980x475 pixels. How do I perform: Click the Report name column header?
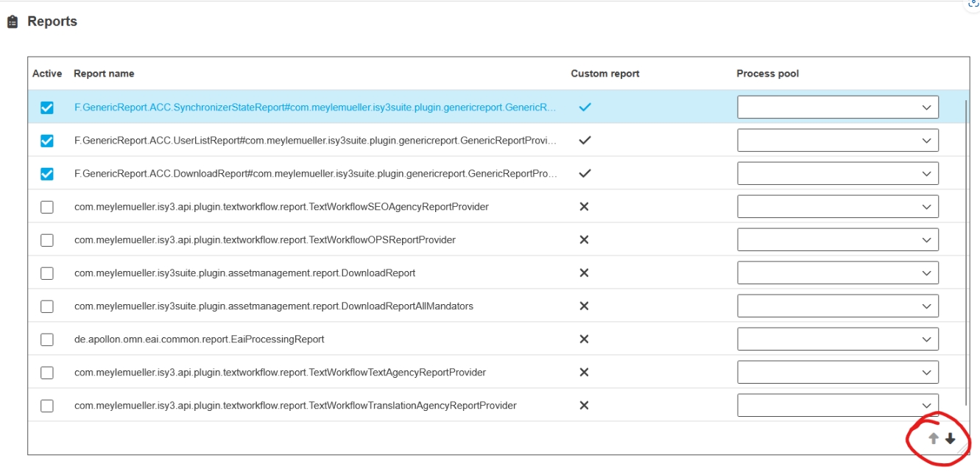[104, 74]
